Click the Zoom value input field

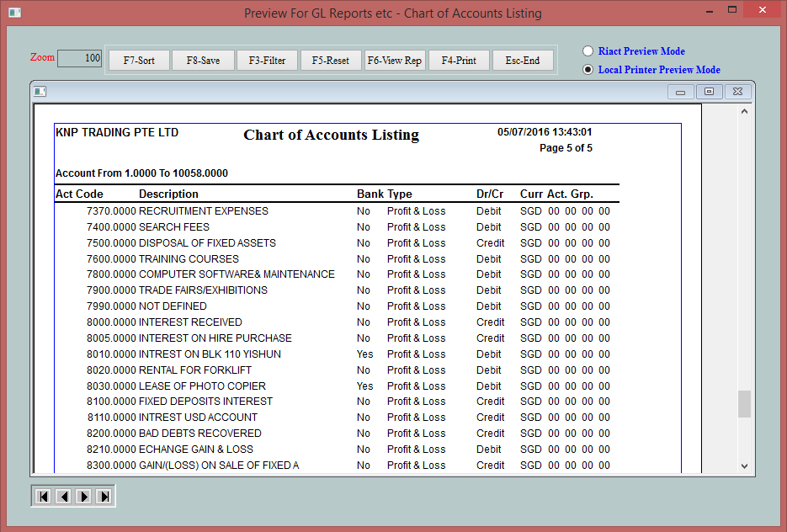[81, 58]
